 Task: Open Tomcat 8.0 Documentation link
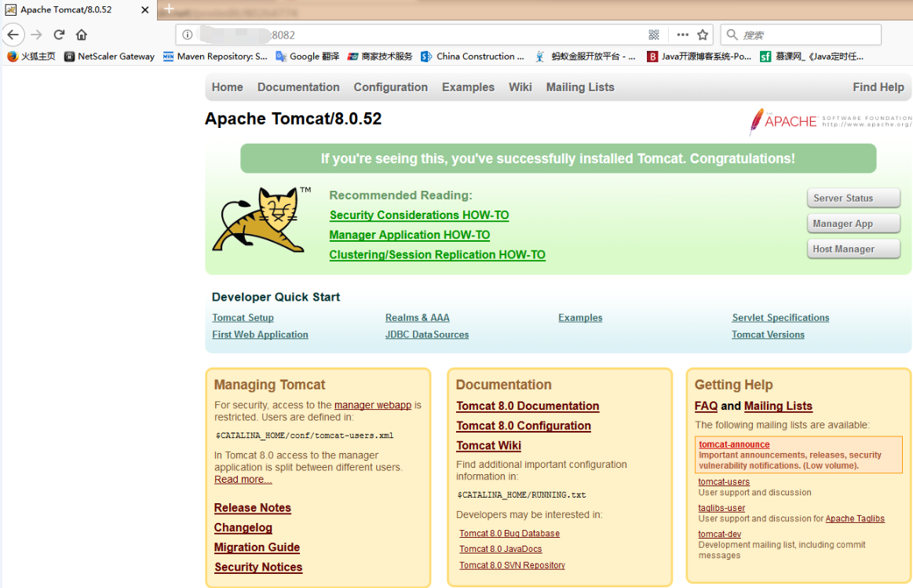528,407
